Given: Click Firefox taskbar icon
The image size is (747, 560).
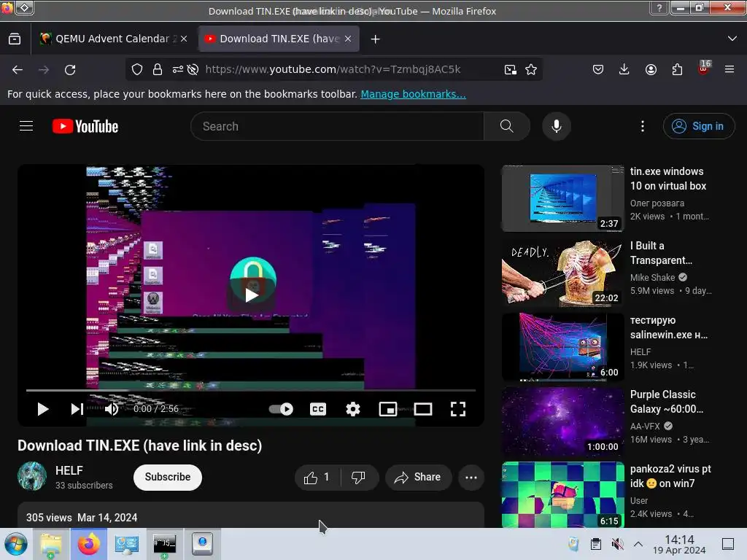Looking at the screenshot, I should [x=89, y=544].
